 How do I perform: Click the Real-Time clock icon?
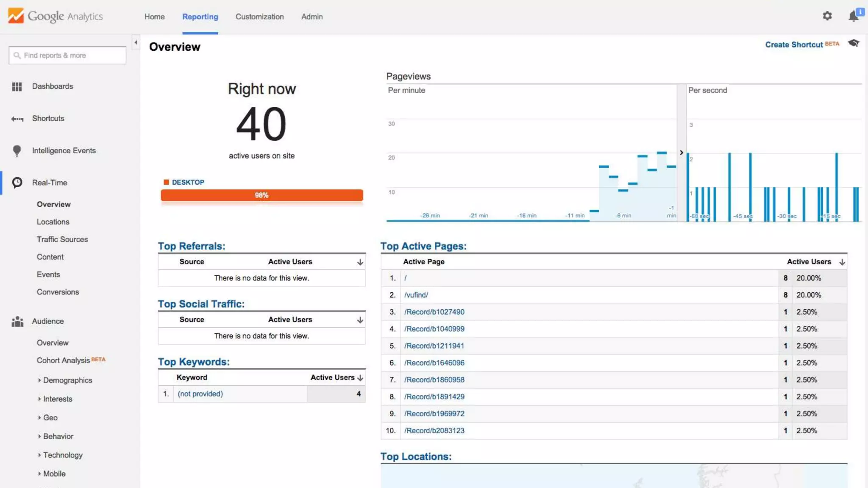[x=17, y=183]
